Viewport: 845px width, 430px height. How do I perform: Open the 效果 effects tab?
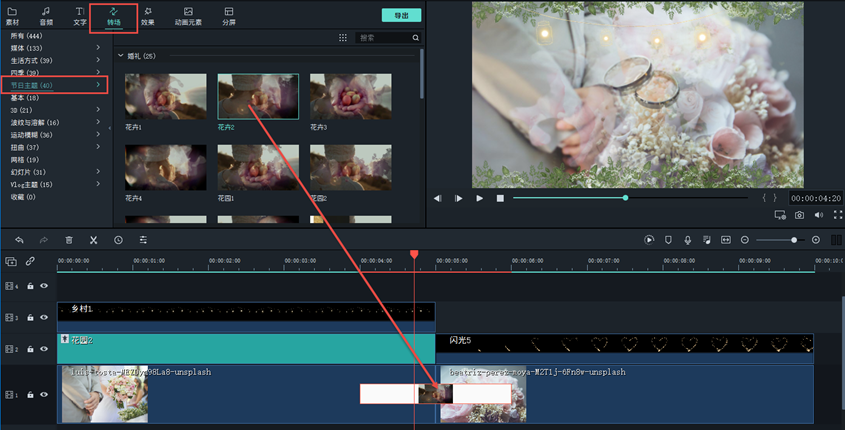pos(147,15)
